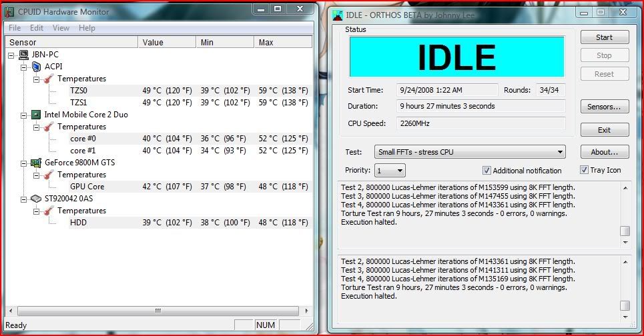This screenshot has height=336, width=644.
Task: Click the Stop button in ORTHOS
Action: 605,55
